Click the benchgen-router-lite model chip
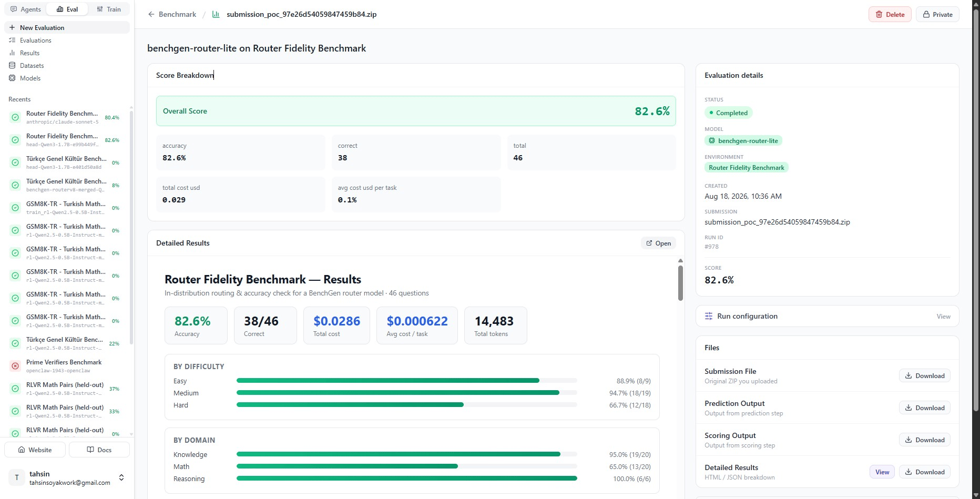The image size is (980, 499). pos(743,140)
